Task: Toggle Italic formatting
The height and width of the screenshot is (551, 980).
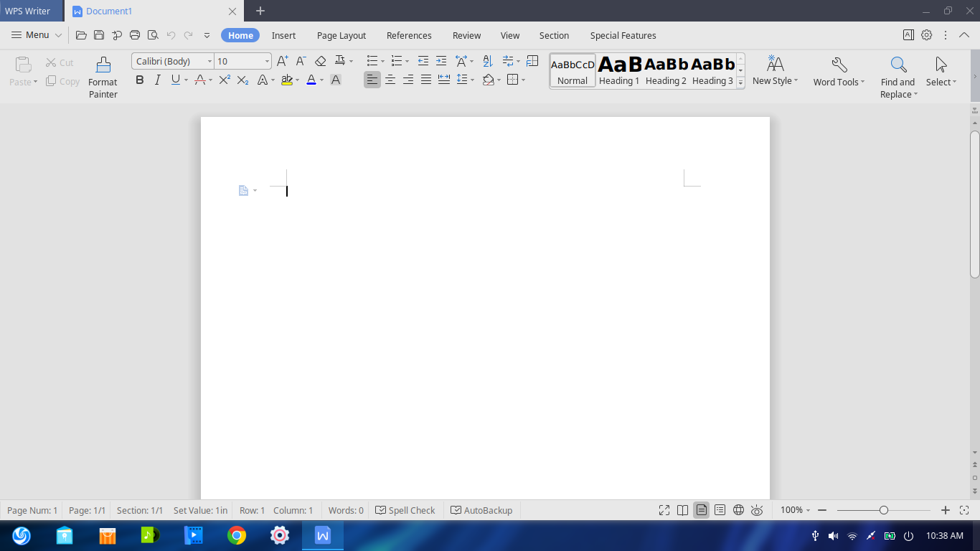Action: [157, 80]
